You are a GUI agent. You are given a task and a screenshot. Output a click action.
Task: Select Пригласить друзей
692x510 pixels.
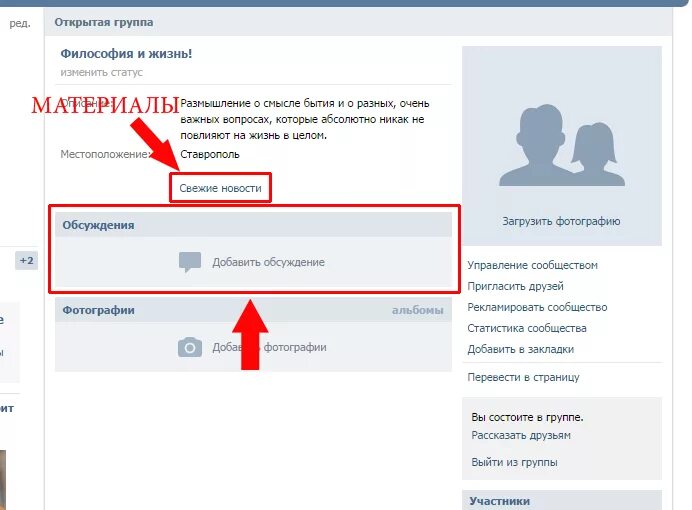click(x=515, y=286)
